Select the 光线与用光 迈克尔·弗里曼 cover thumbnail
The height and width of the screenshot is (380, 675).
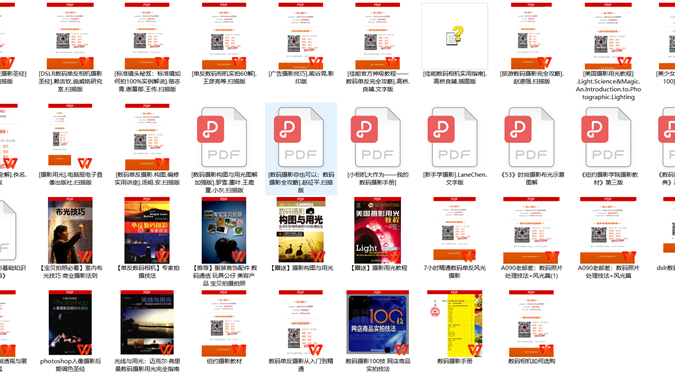click(147, 323)
